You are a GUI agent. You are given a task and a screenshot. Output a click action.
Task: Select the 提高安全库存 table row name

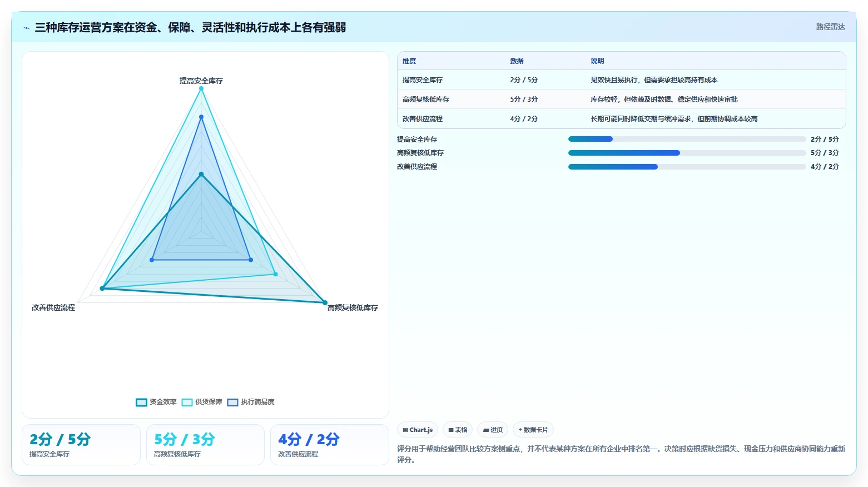pos(423,80)
